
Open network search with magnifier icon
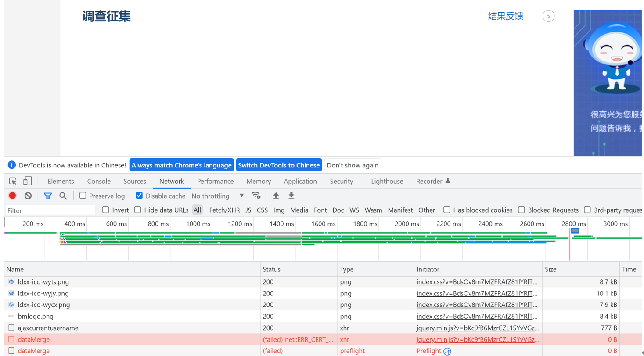coord(63,196)
